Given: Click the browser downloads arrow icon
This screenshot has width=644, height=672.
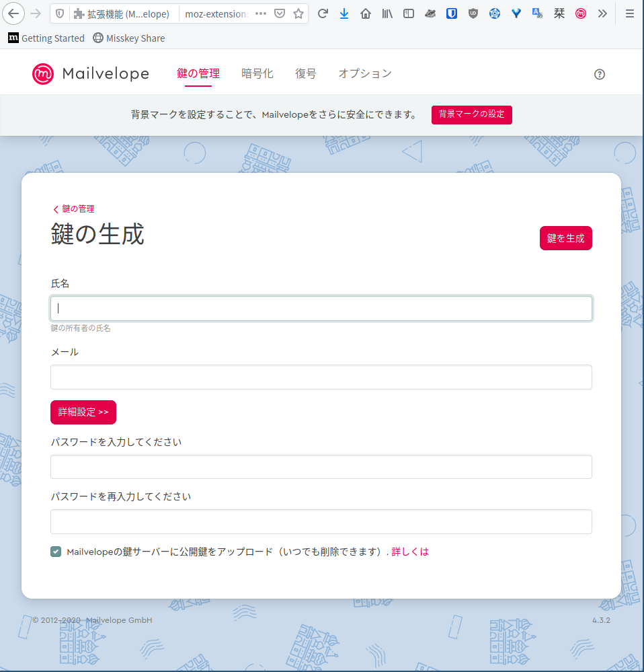Looking at the screenshot, I should coord(344,13).
